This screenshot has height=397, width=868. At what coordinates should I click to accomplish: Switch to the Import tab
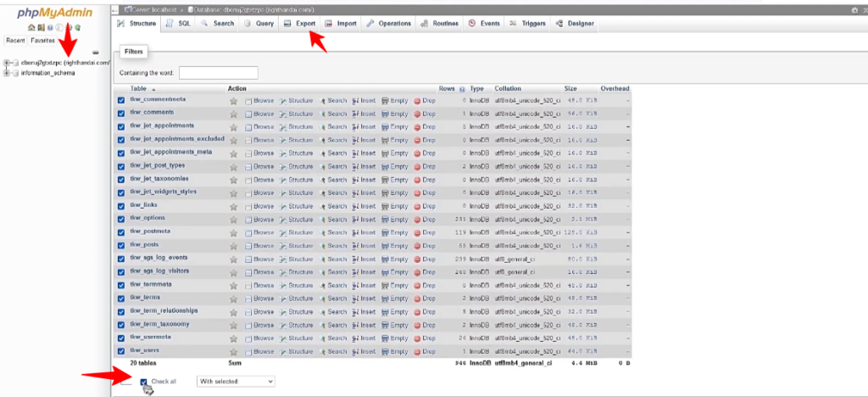pos(341,24)
